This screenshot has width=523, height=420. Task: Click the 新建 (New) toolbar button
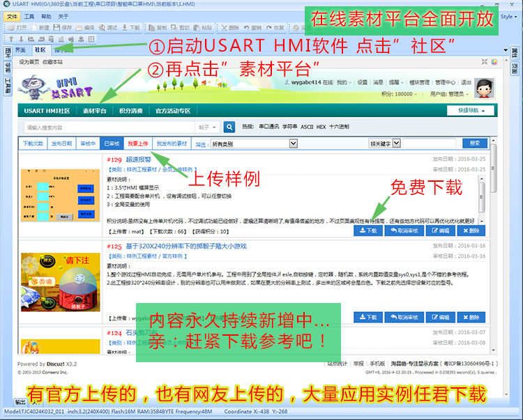[x=40, y=28]
